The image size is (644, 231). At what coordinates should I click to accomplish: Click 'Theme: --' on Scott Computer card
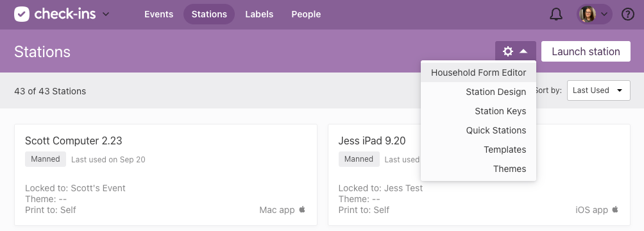pyautogui.click(x=46, y=200)
